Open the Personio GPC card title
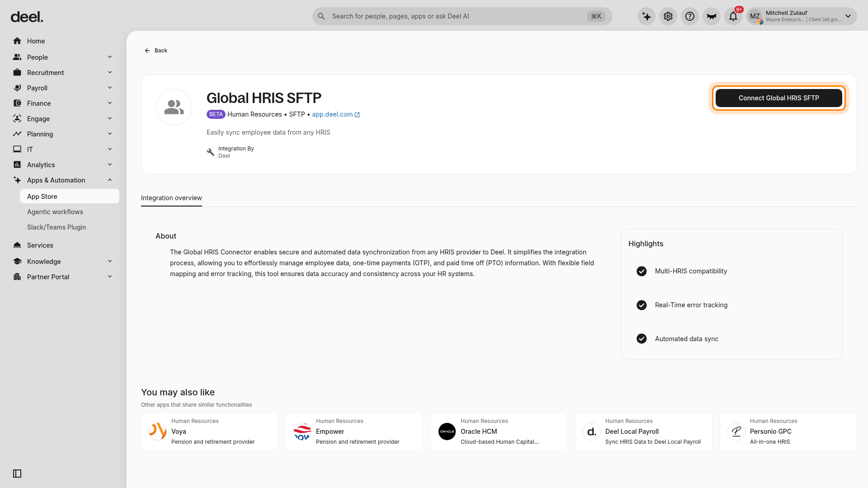The image size is (868, 488). pos(771,432)
